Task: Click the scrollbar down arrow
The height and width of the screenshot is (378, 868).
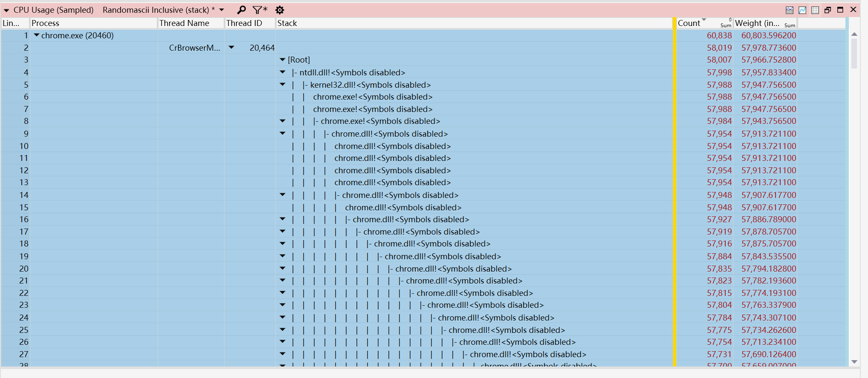Action: coord(854,362)
